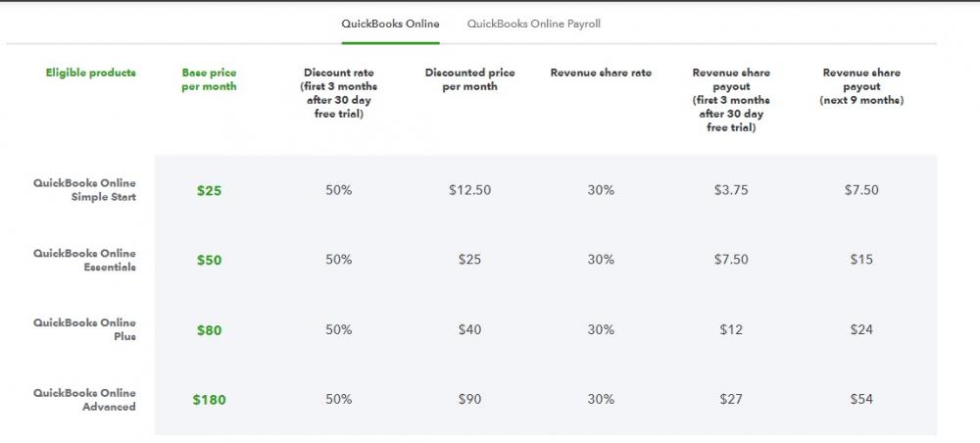Select the Discount rate column header
Screen dimensions: 980x443
[339, 93]
